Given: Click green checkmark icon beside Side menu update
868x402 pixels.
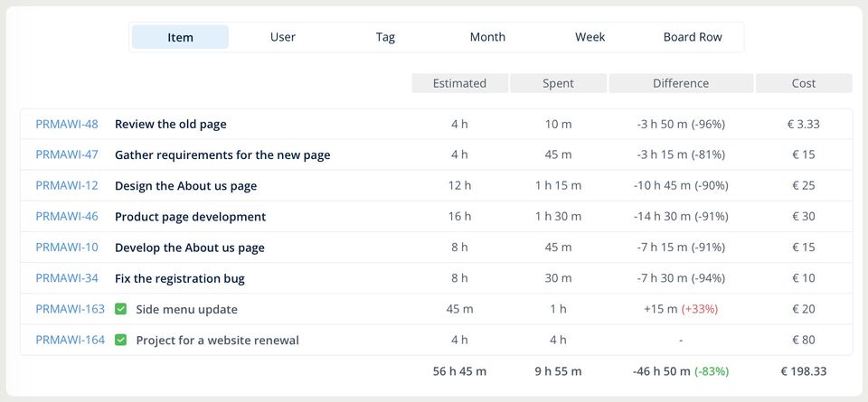Looking at the screenshot, I should tap(120, 309).
